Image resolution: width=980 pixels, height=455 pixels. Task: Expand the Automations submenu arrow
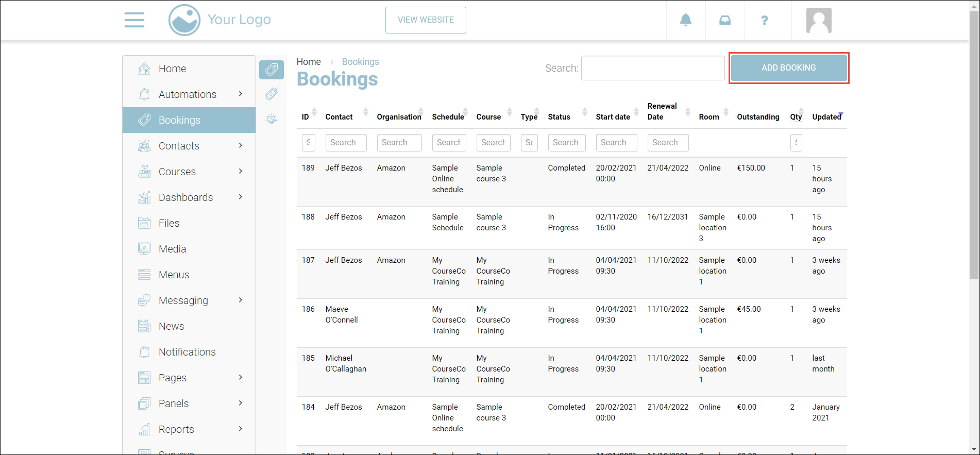(240, 94)
